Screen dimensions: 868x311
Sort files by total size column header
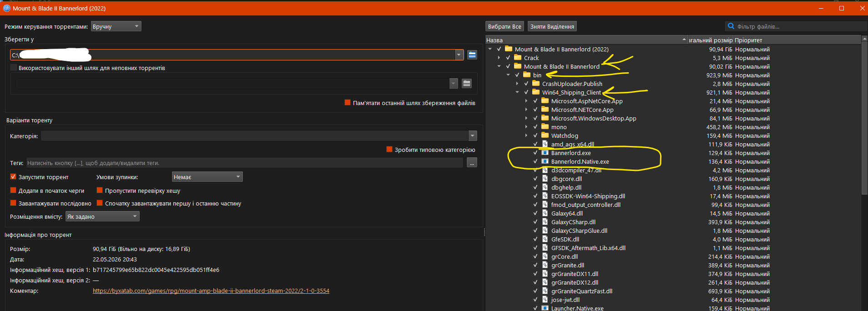point(711,40)
